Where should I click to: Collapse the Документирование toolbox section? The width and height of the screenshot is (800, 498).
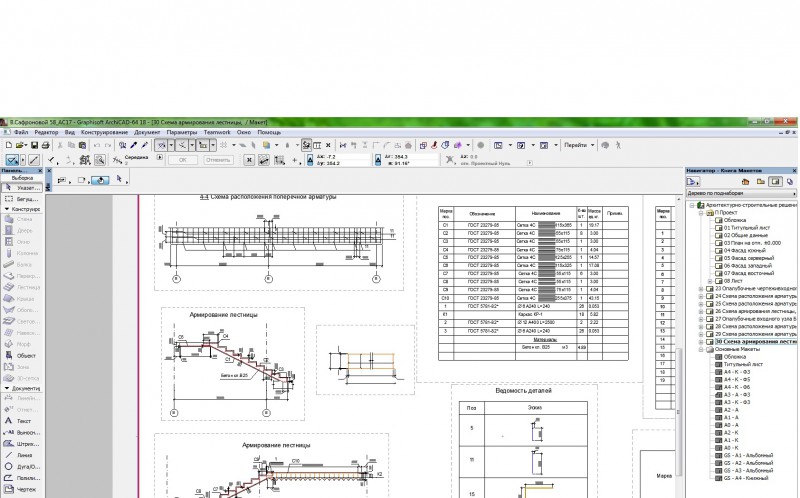click(x=7, y=389)
